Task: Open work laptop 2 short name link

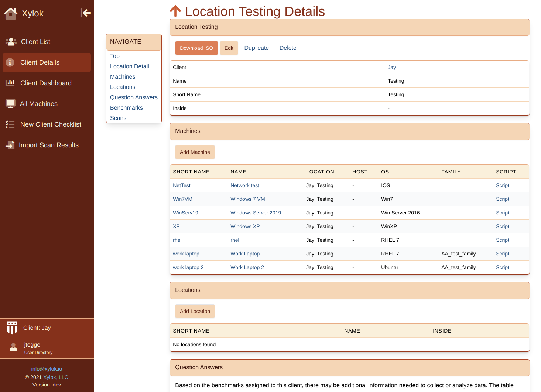Action: click(x=188, y=267)
